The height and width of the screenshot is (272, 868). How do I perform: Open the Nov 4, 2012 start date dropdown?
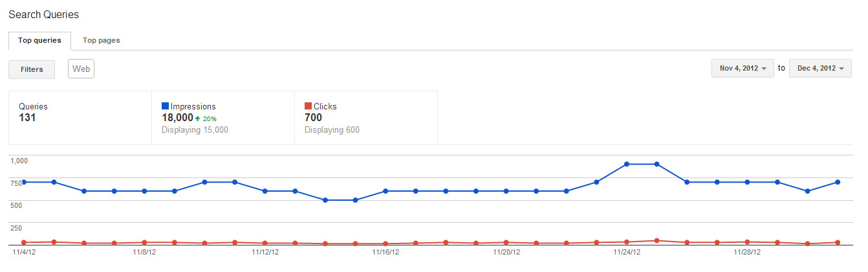pos(743,68)
